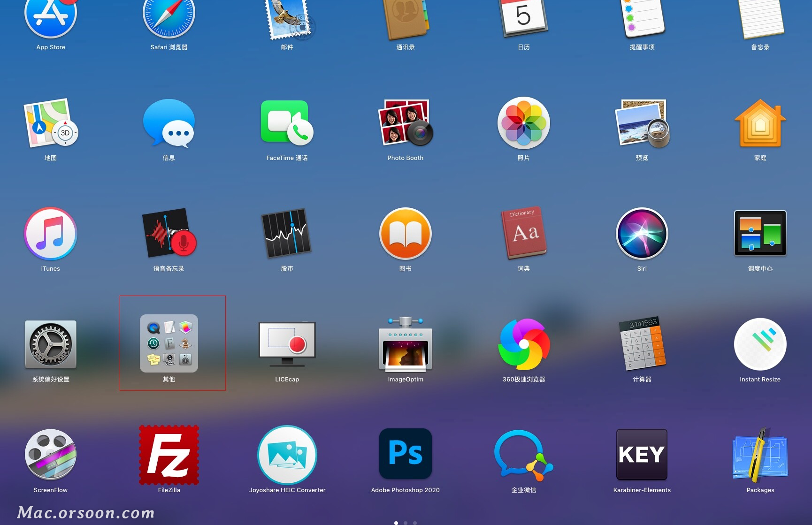
Task: Open the Siri app
Action: [x=642, y=234]
